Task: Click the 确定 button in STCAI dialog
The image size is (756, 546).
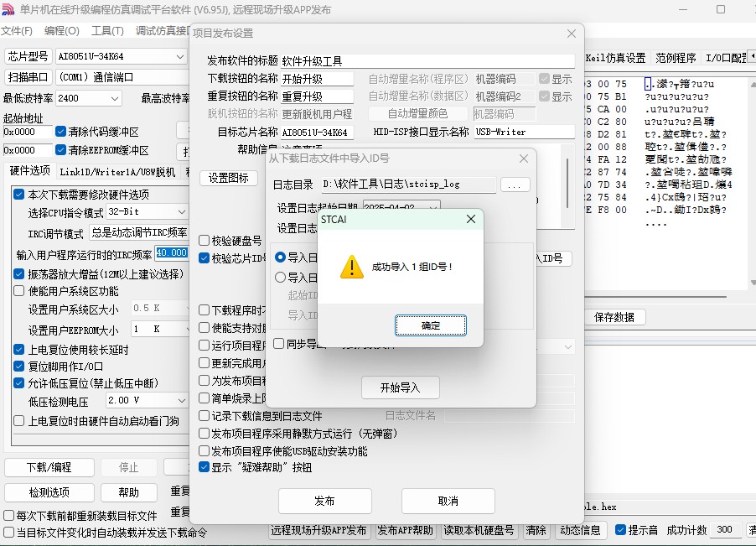Action: 431,325
